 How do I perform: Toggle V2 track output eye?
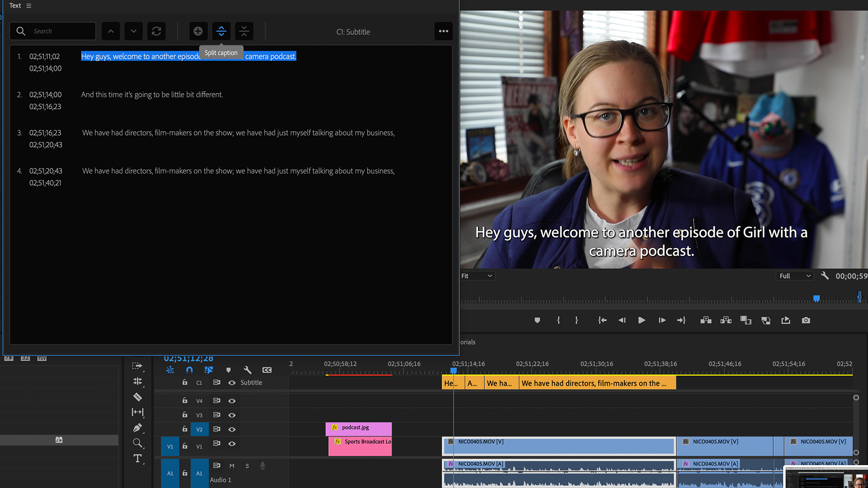231,429
